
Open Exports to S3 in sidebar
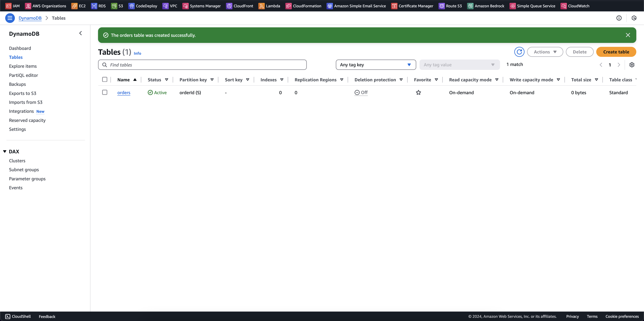[23, 93]
